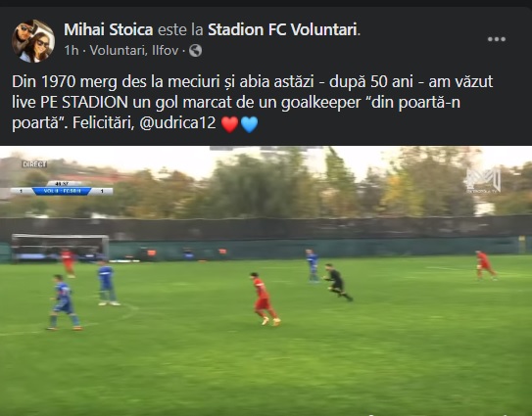Click the VOLU-FCSB scoreboard overlay
This screenshot has height=416, width=532.
pos(62,191)
